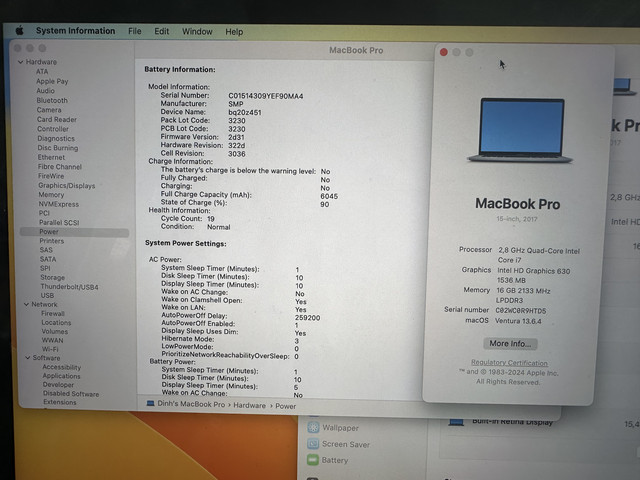The height and width of the screenshot is (480, 640).
Task: Click the Cycle Count value 19
Action: 211,219
